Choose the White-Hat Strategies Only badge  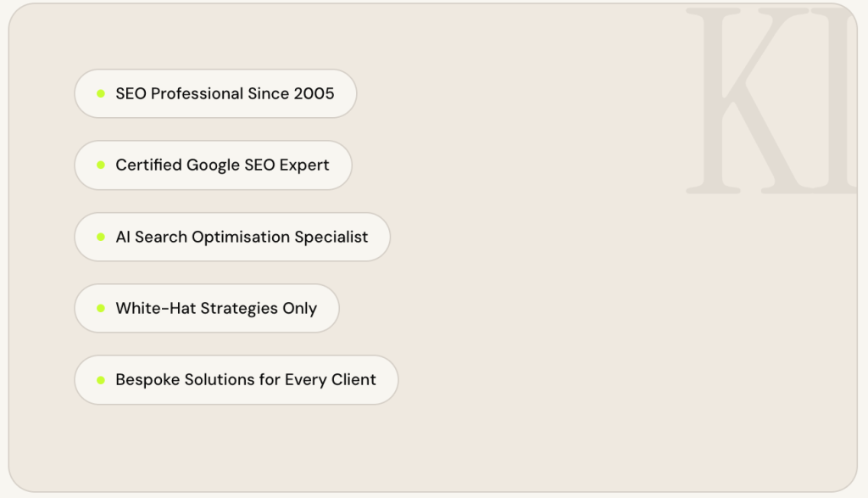[207, 308]
